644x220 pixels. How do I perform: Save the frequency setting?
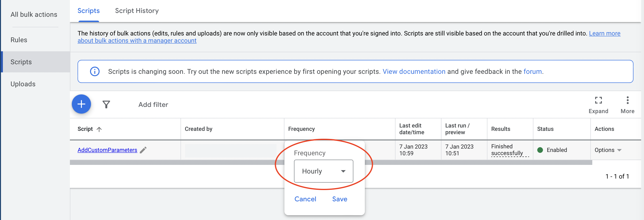click(x=339, y=199)
